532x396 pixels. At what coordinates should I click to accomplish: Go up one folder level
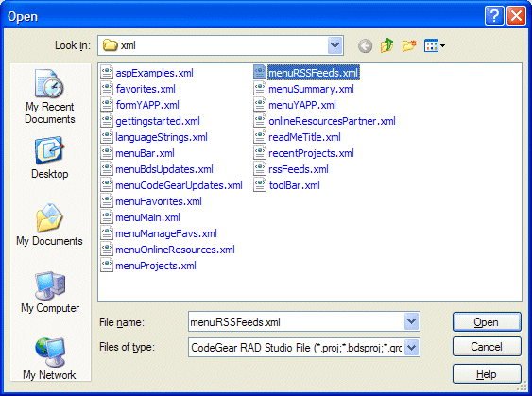tap(386, 45)
